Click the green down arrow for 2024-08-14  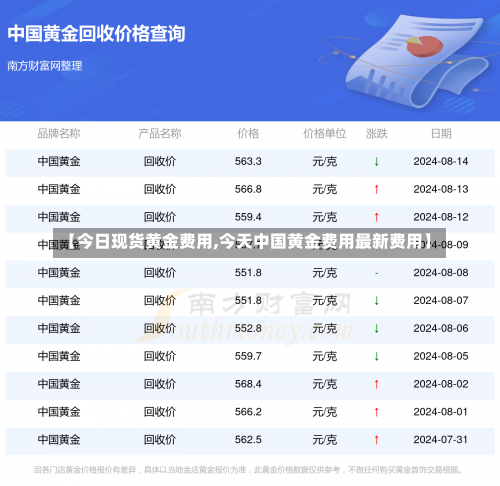(x=376, y=162)
